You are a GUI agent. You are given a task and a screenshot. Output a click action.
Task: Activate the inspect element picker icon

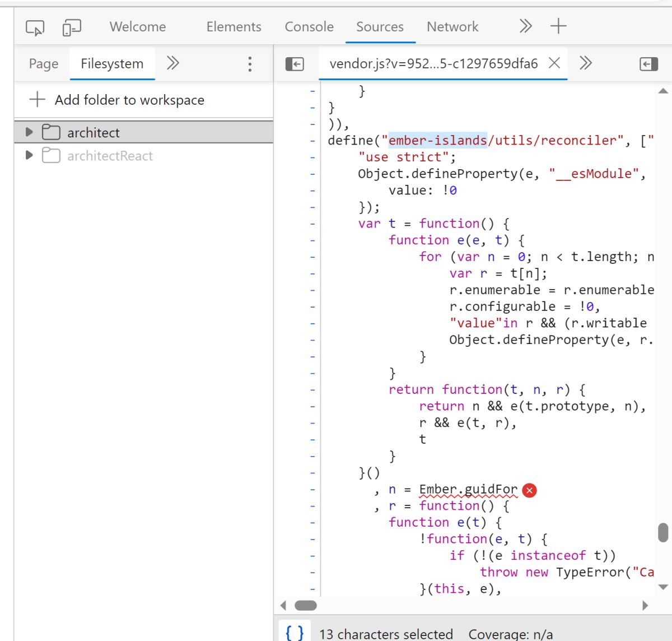(x=35, y=27)
